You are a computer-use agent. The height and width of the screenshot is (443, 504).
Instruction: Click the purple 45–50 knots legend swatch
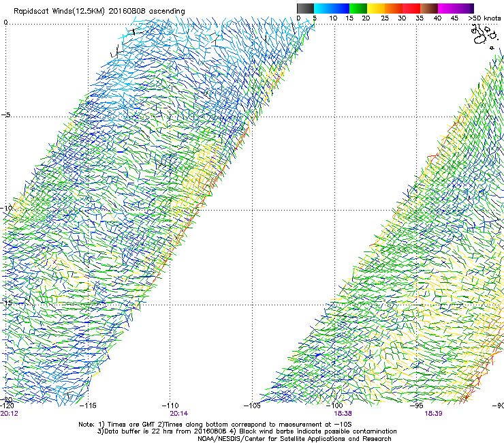point(464,8)
